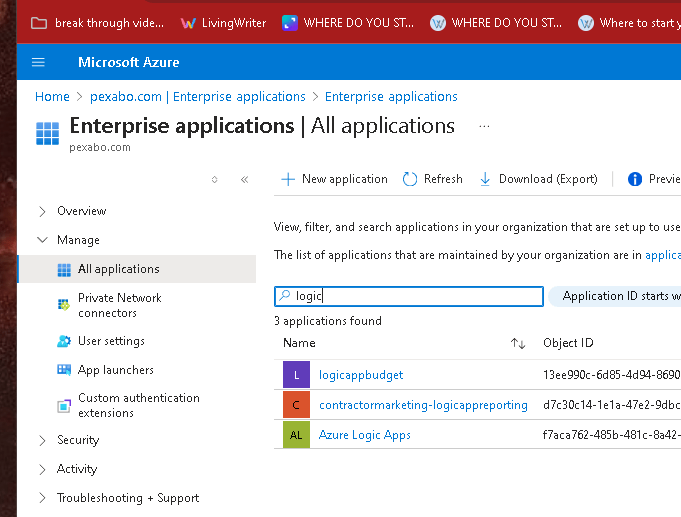
Task: Click the sidebar expand/collapse all arrows
Action: (215, 179)
